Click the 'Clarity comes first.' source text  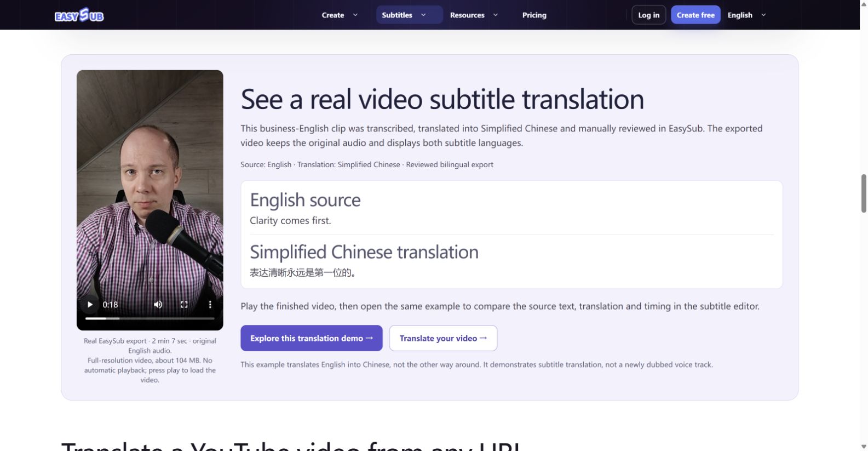coord(290,220)
